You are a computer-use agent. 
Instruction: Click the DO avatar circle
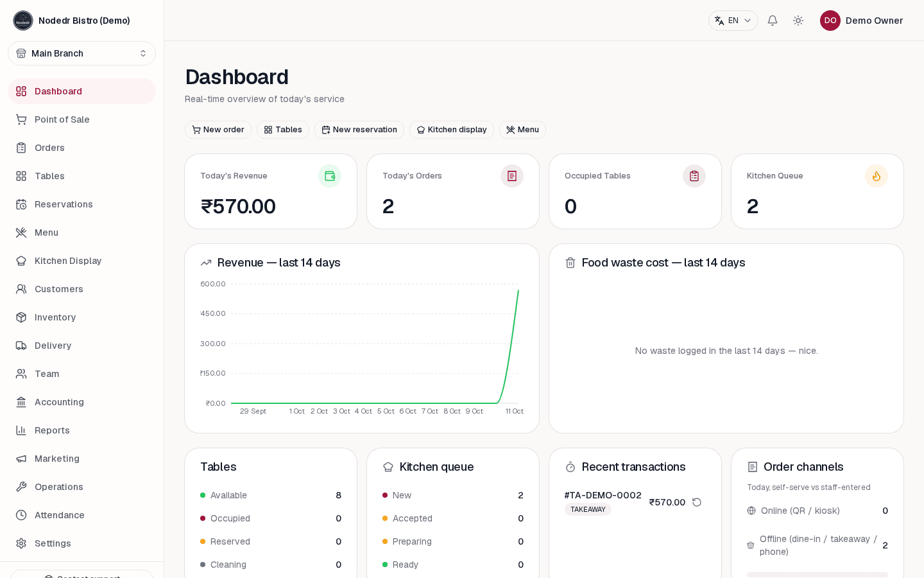click(830, 21)
